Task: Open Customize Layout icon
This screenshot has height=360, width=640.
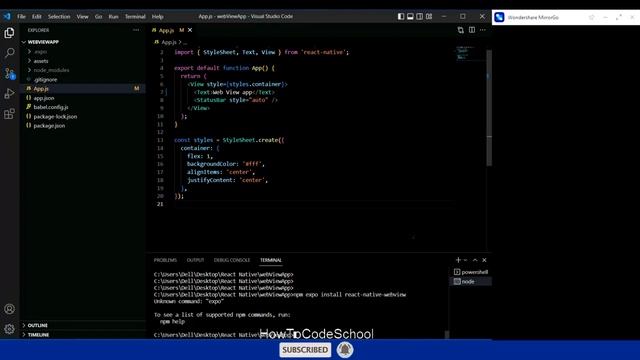Action: click(429, 16)
